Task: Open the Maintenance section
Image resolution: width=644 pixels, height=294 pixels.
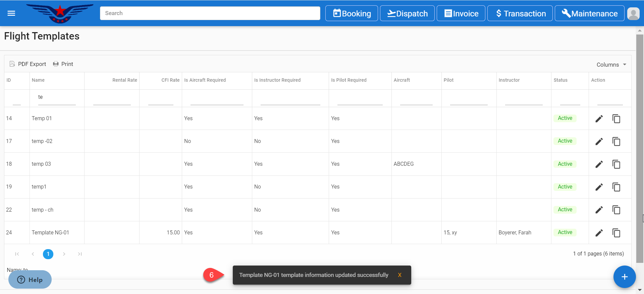Action: (589, 14)
